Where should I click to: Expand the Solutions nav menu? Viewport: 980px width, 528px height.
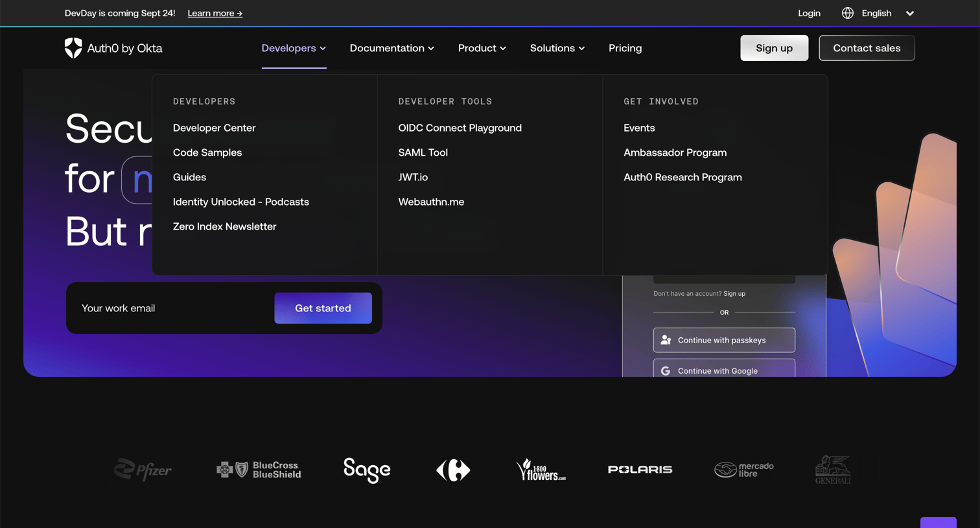coord(557,48)
